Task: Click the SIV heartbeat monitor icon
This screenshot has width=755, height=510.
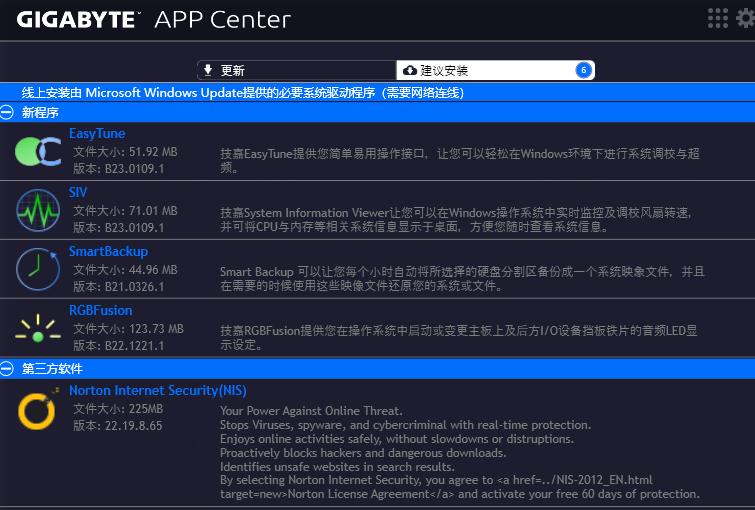Action: tap(38, 210)
